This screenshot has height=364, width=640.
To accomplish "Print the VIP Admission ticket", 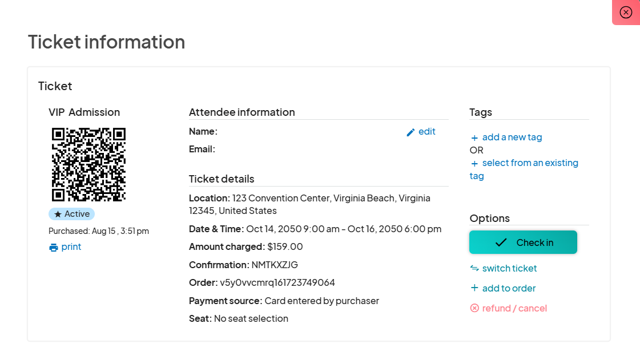I will click(x=65, y=246).
